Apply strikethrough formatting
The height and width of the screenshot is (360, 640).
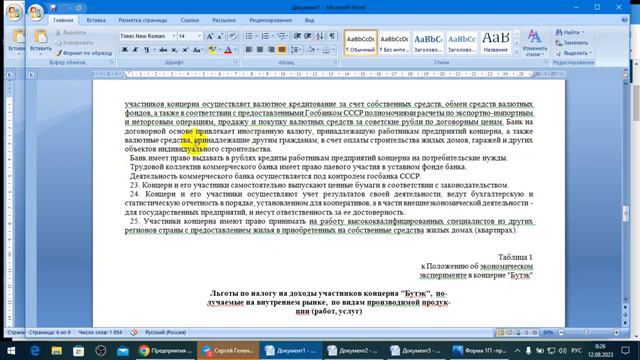(x=163, y=50)
